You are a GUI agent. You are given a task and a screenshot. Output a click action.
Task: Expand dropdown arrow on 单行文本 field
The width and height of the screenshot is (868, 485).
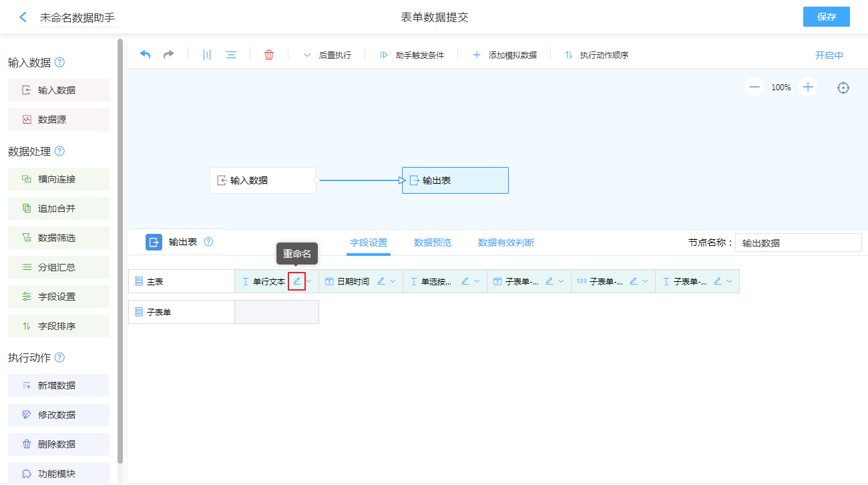coord(309,281)
